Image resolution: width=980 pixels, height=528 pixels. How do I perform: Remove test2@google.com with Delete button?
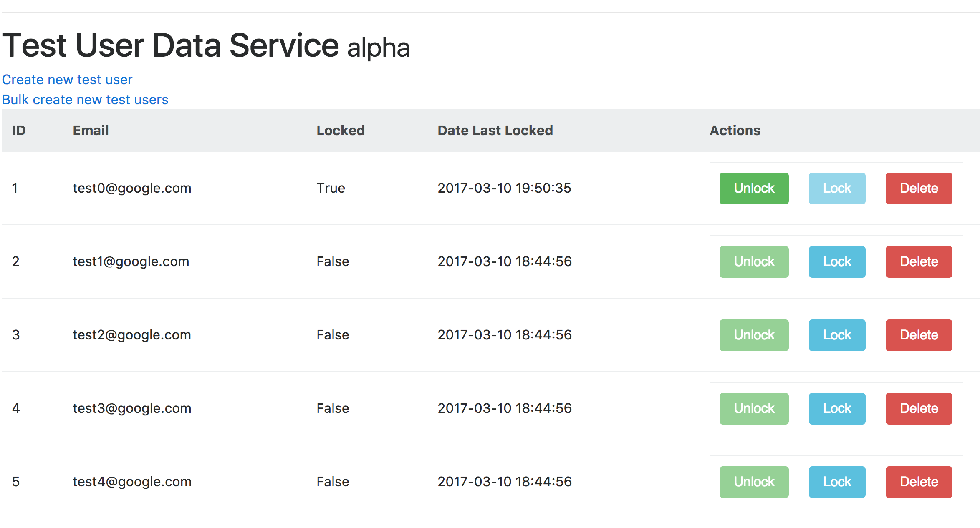pyautogui.click(x=919, y=335)
